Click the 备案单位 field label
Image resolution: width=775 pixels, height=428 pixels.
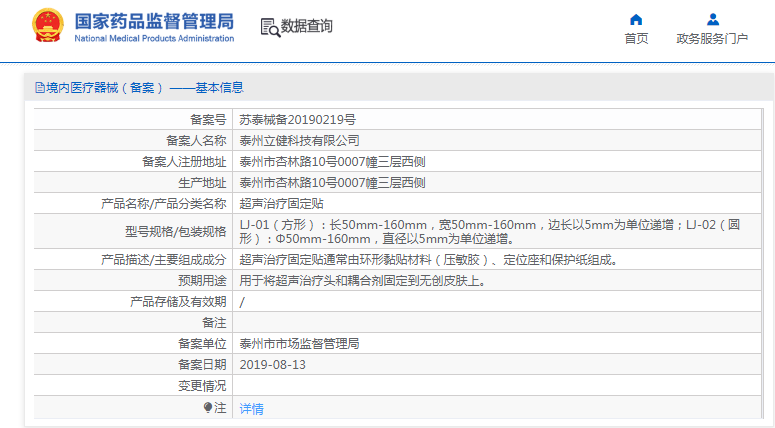202,343
